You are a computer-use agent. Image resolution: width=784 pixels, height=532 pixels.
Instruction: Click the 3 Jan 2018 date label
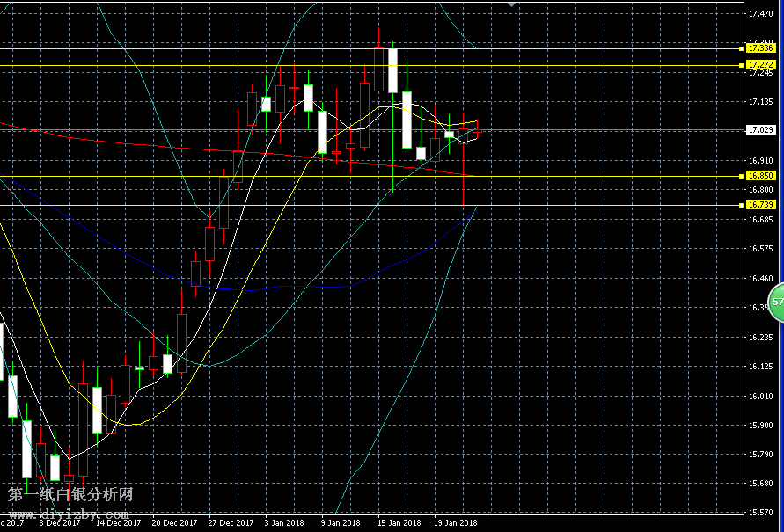(283, 523)
